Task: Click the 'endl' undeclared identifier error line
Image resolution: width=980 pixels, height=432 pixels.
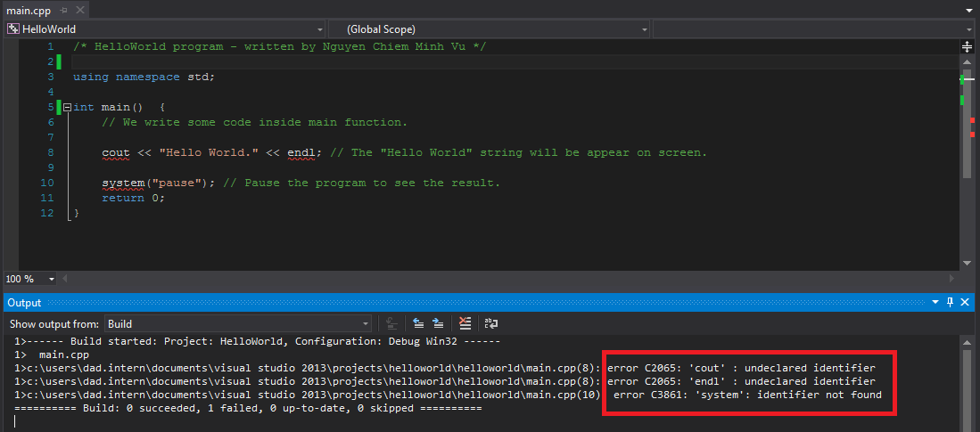Action: 444,381
